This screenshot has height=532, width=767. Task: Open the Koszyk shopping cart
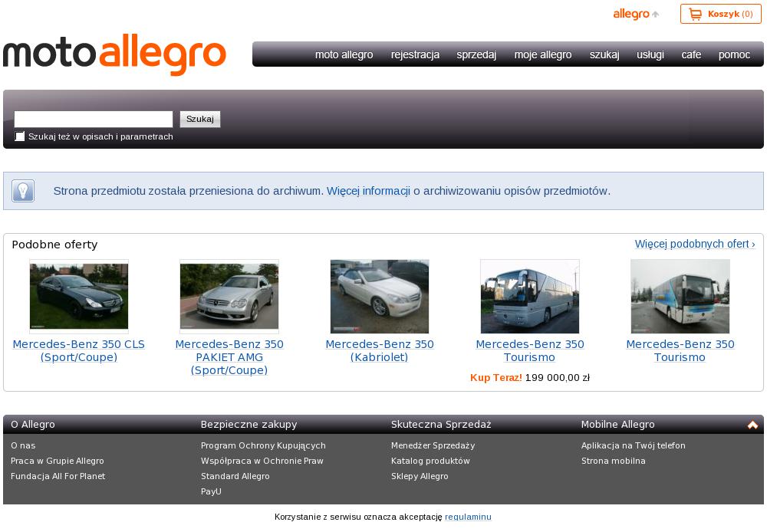720,14
